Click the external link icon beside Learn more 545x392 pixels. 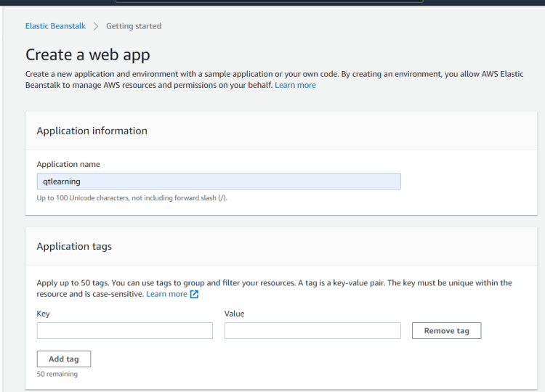[x=194, y=295]
